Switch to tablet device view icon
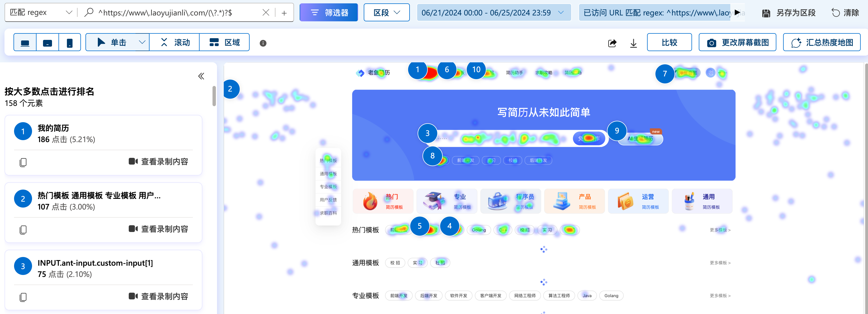868x314 pixels. [48, 43]
